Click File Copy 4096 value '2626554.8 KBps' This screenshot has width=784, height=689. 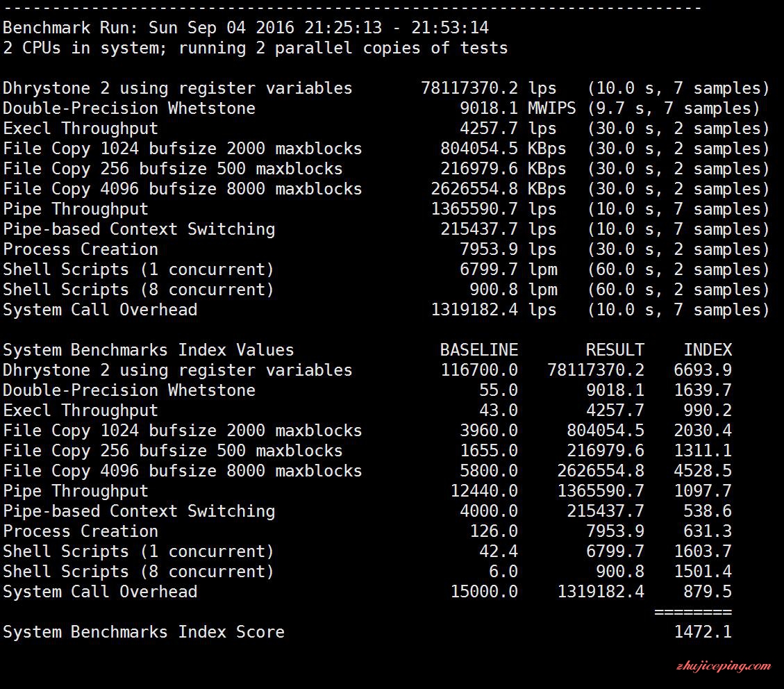point(499,188)
